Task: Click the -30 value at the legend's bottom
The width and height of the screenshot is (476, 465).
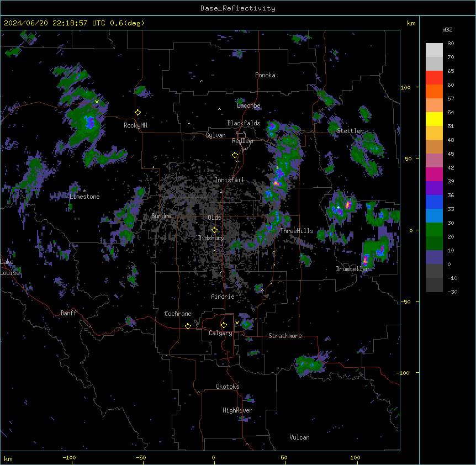Action: (x=452, y=292)
